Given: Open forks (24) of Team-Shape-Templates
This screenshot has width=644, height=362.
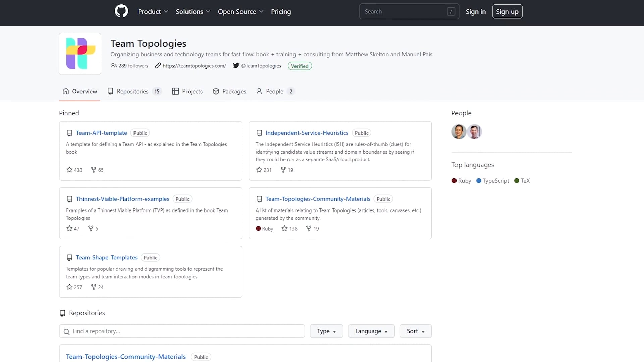Looking at the screenshot, I should (97, 287).
